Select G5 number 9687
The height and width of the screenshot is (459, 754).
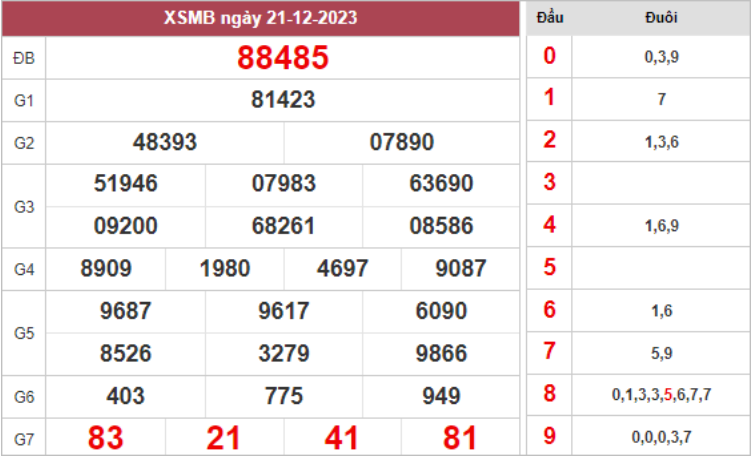(126, 310)
